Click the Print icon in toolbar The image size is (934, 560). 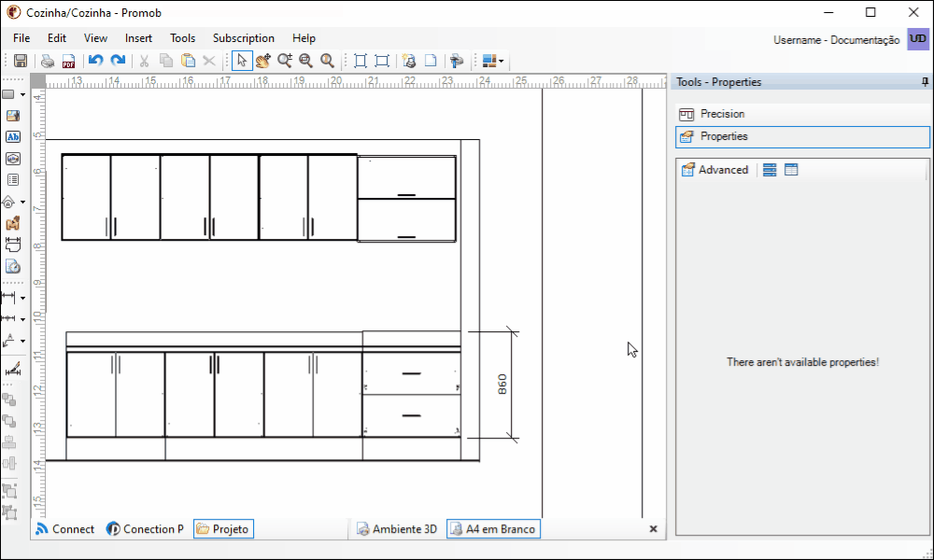pyautogui.click(x=48, y=61)
